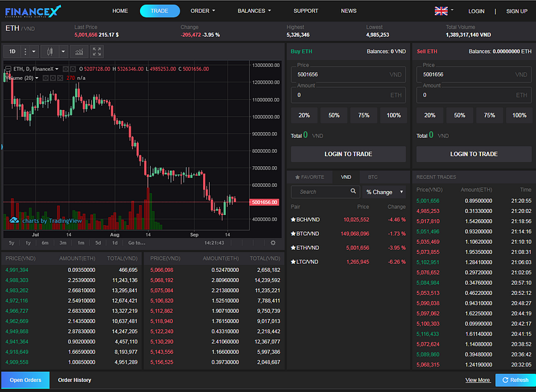This screenshot has width=536, height=392.
Task: Focus the Buy ETH Amount field
Action: click(348, 95)
